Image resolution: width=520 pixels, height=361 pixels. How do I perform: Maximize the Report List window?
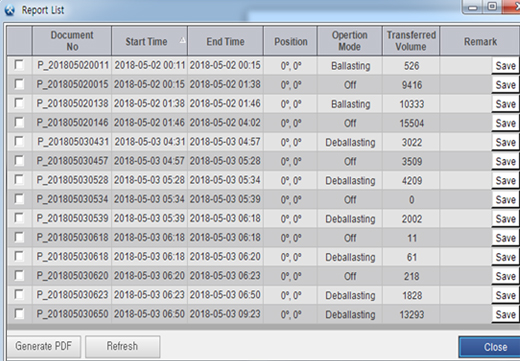(492, 6)
